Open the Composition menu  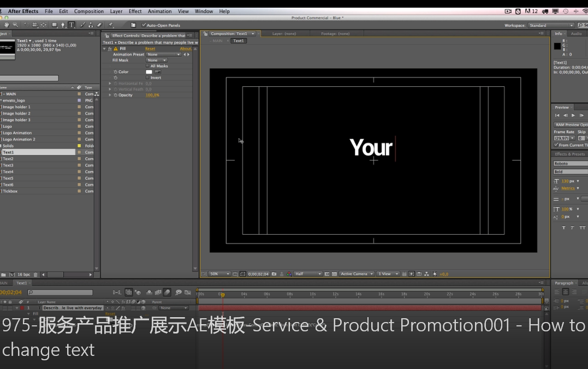click(89, 11)
